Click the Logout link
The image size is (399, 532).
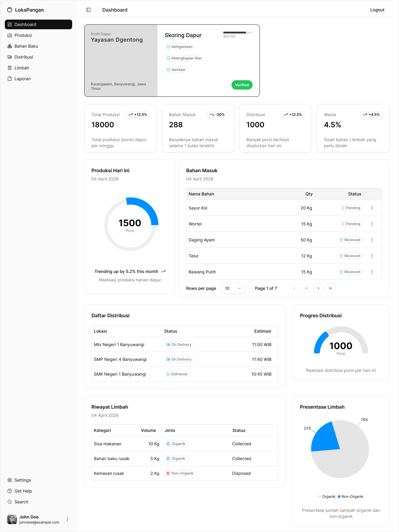click(x=377, y=10)
